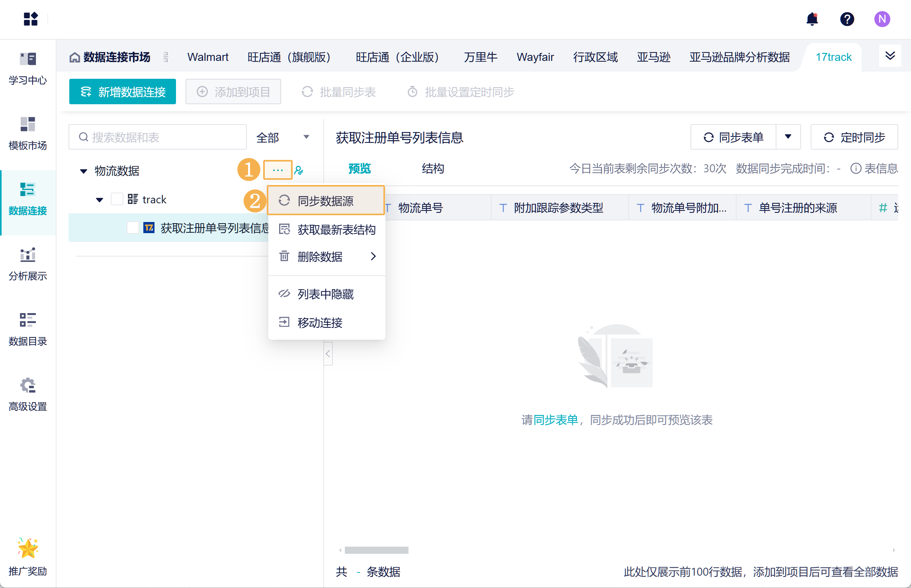Click the horizontal scrollbar thumb
This screenshot has width=911, height=588.
point(376,550)
